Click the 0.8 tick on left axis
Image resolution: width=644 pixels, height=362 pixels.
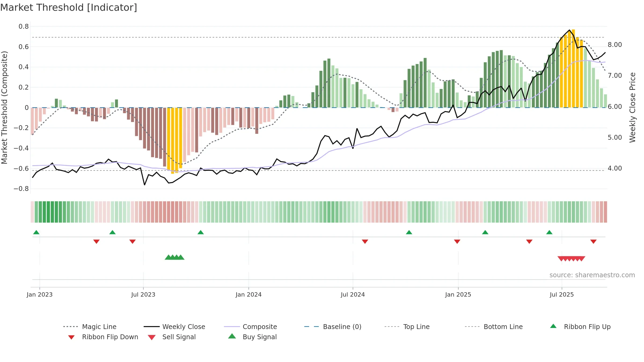(24, 27)
